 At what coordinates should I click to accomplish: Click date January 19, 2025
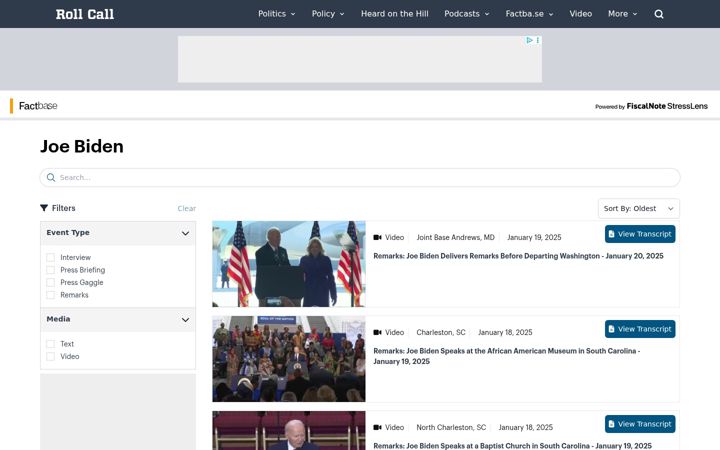(534, 237)
